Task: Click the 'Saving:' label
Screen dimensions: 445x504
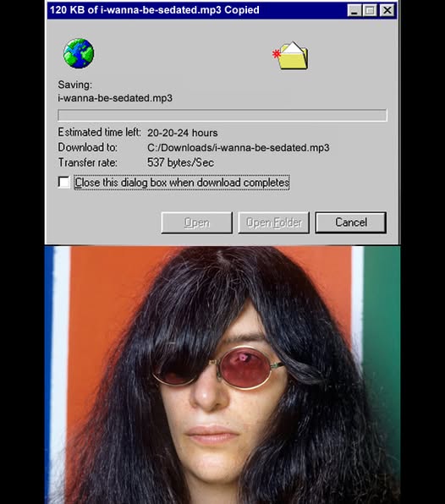Action: pyautogui.click(x=75, y=85)
